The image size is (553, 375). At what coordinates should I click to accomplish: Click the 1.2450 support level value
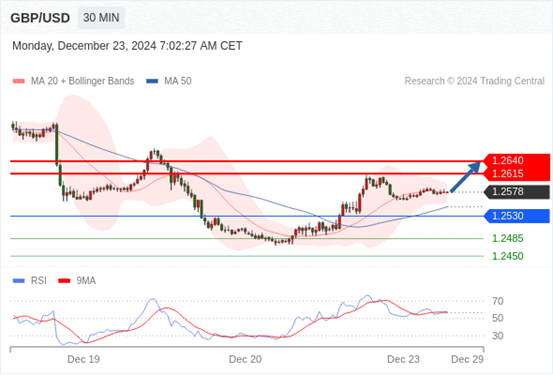[508, 256]
